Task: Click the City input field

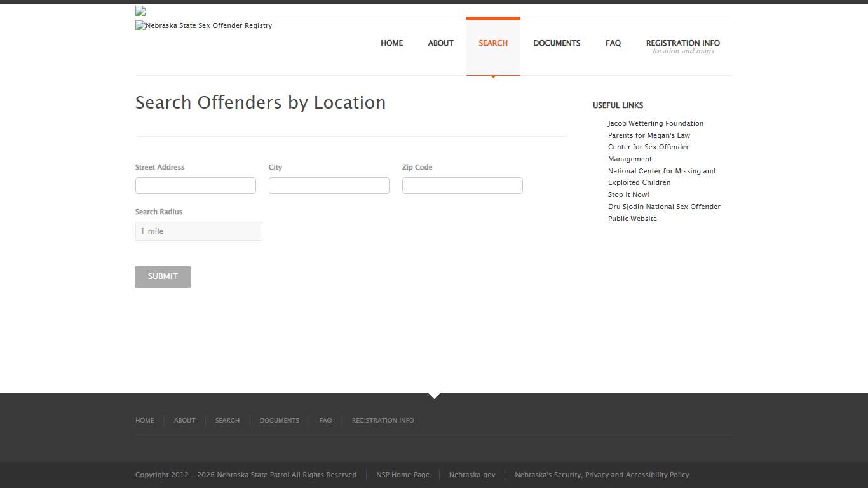Action: [329, 185]
